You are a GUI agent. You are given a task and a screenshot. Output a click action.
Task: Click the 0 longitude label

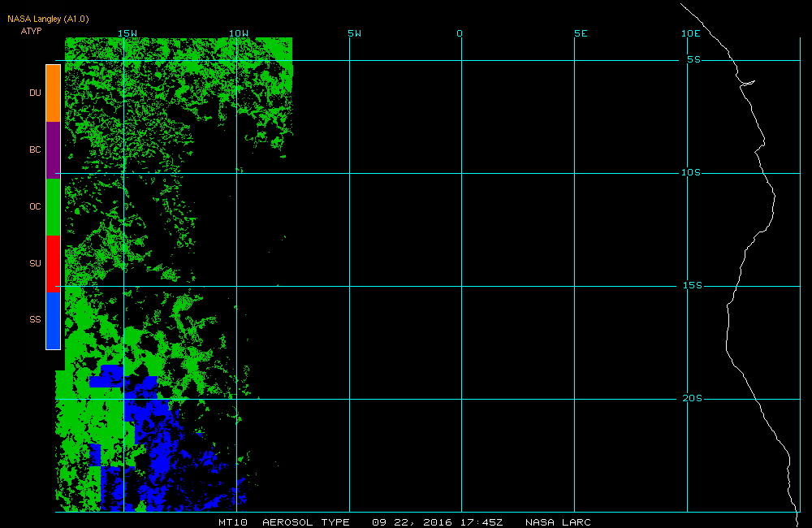click(460, 33)
